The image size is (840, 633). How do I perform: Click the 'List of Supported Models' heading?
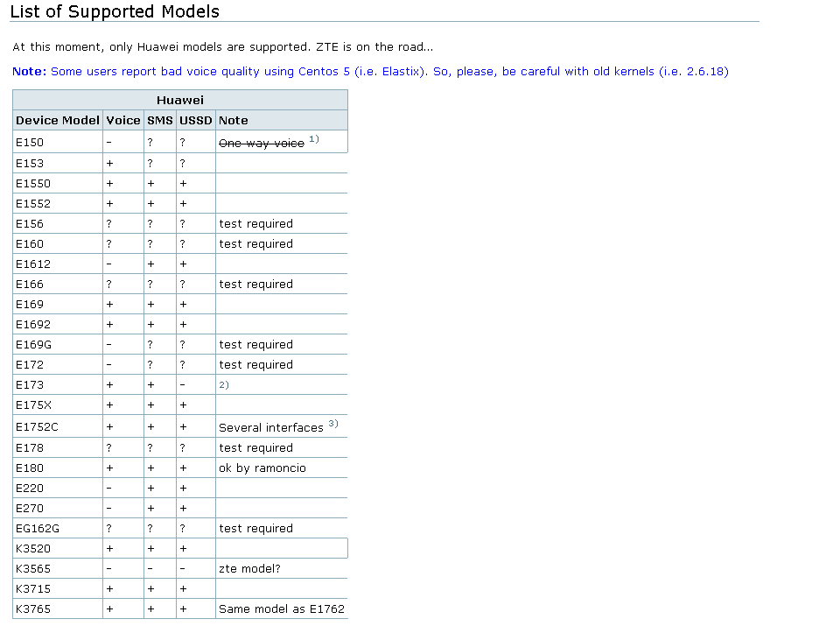115,11
